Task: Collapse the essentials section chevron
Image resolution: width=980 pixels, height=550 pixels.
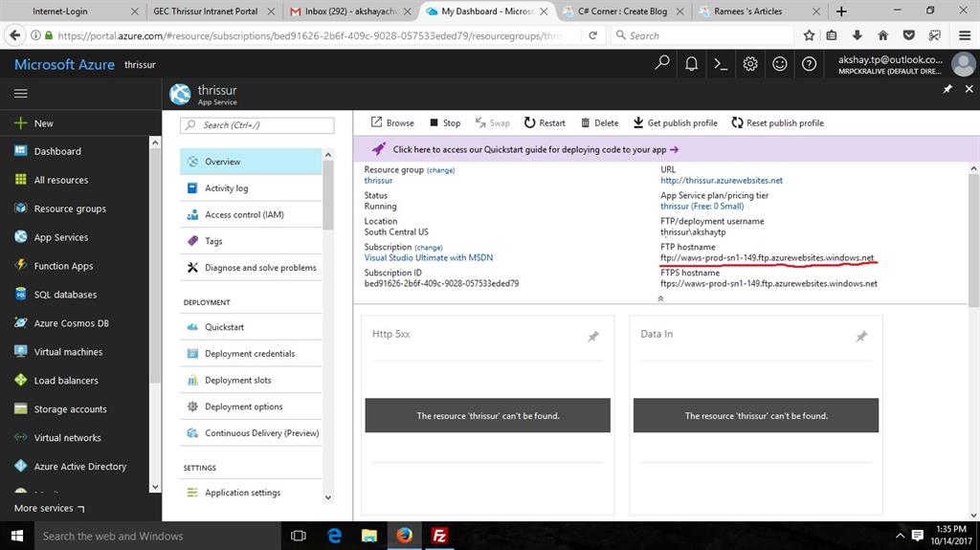Action: coord(660,298)
